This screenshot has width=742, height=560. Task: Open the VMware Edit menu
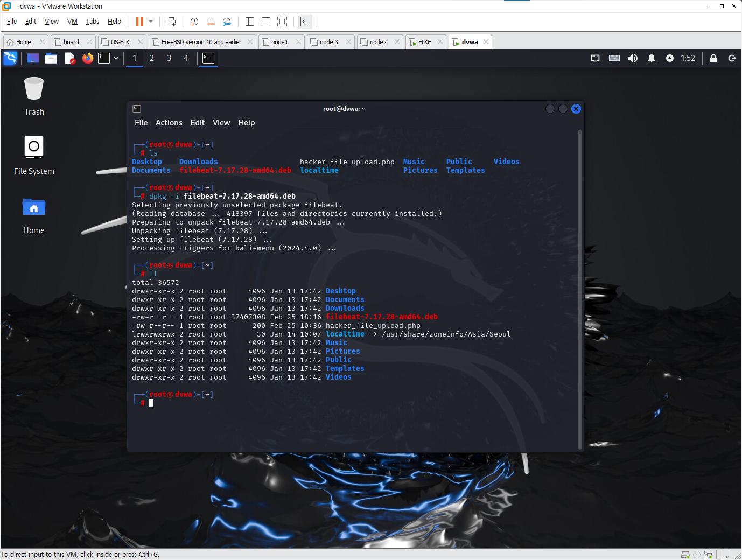coord(31,22)
